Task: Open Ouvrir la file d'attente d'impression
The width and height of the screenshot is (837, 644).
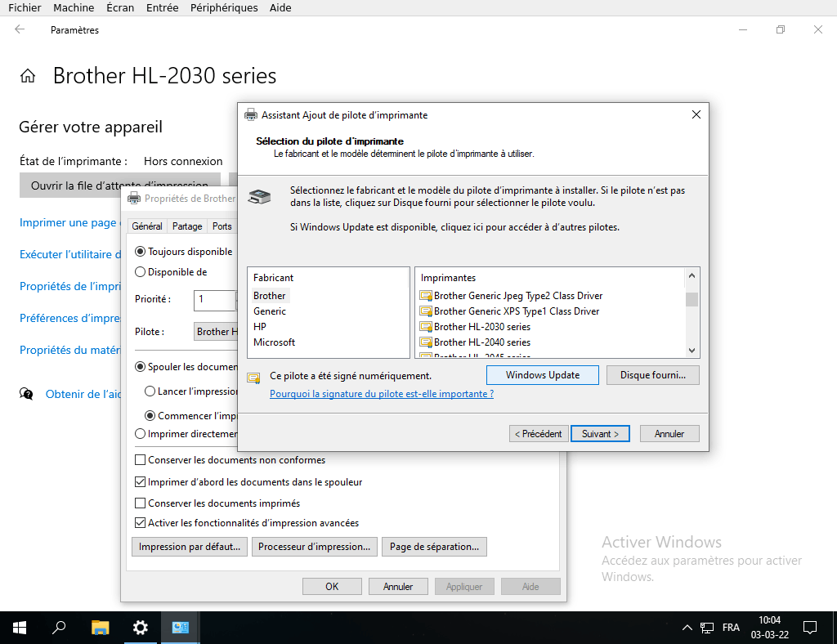Action: pos(119,186)
